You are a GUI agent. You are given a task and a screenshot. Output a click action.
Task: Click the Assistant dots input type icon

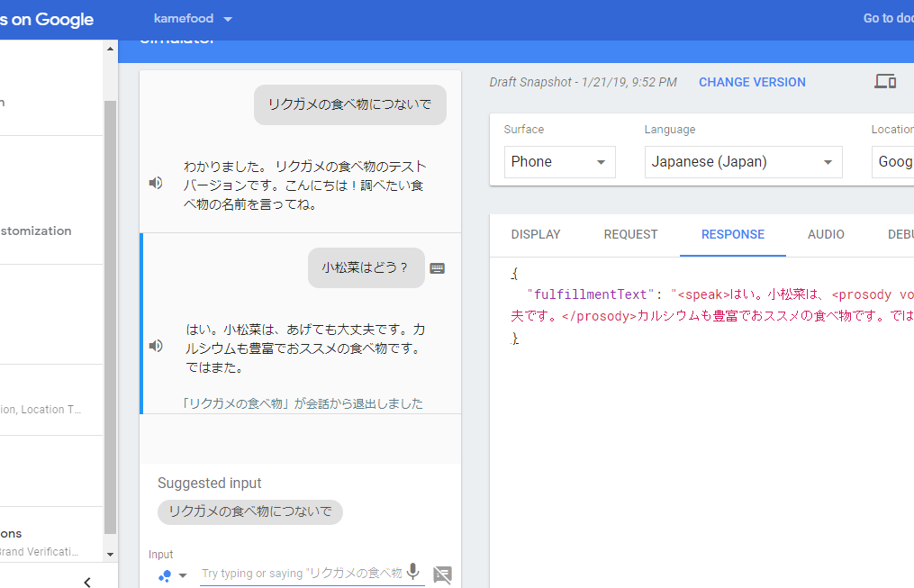coord(165,575)
